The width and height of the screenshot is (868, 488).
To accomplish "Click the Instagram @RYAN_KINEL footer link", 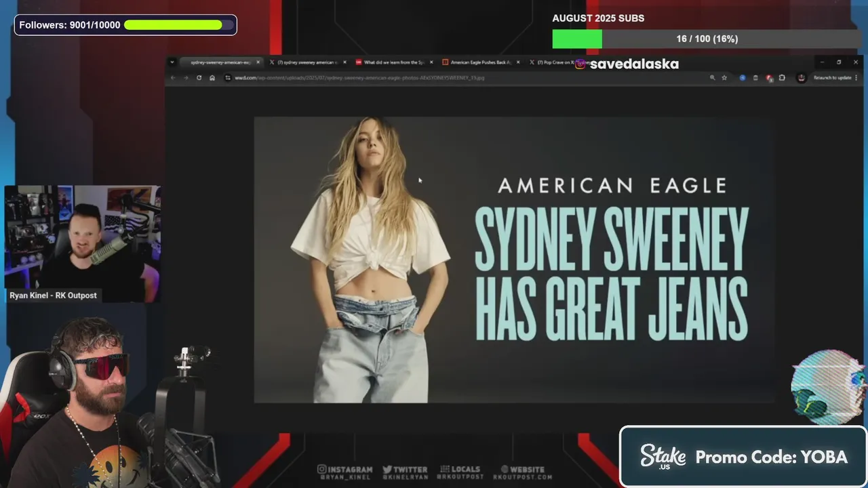I will tap(345, 472).
